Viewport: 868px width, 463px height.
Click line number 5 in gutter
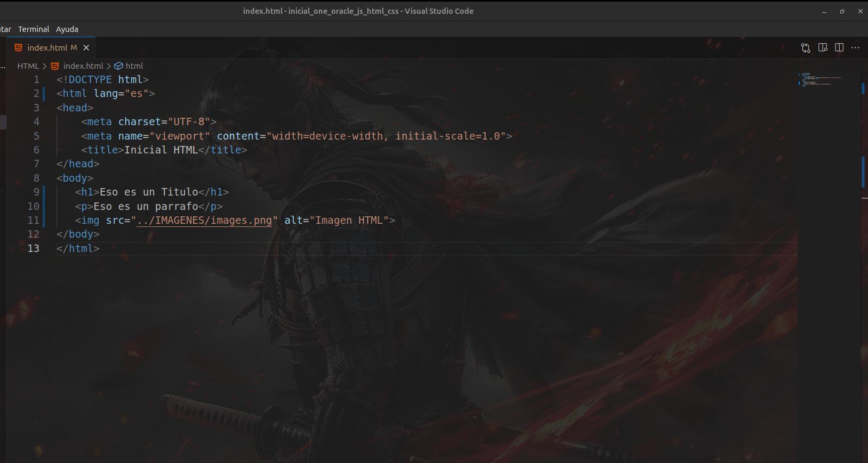37,136
